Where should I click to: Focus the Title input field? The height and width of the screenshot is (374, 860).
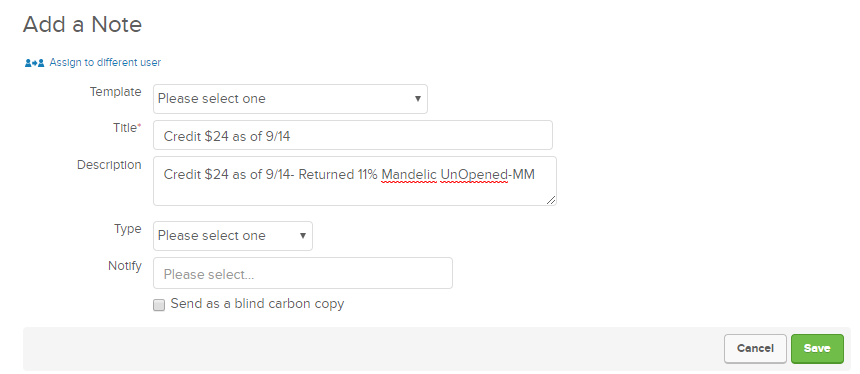point(353,135)
